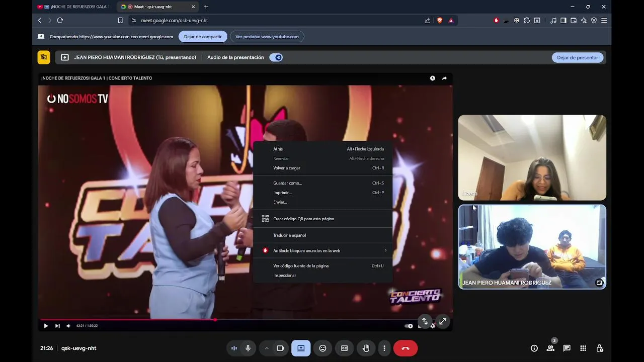Expand camera options caret arrow
The height and width of the screenshot is (362, 644).
[267, 348]
